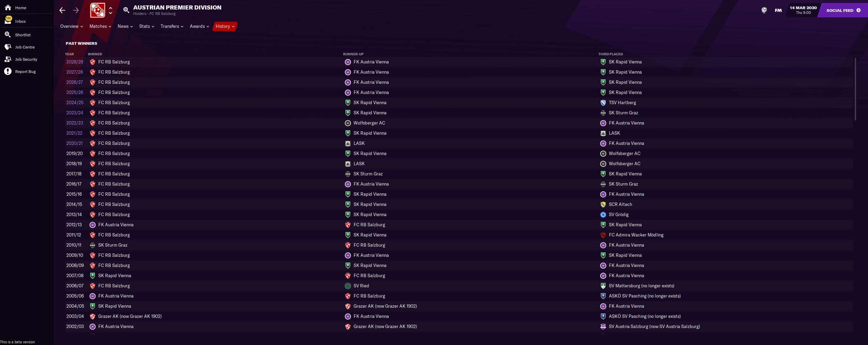
Task: Open the search magnifier icon
Action: pyautogui.click(x=126, y=10)
